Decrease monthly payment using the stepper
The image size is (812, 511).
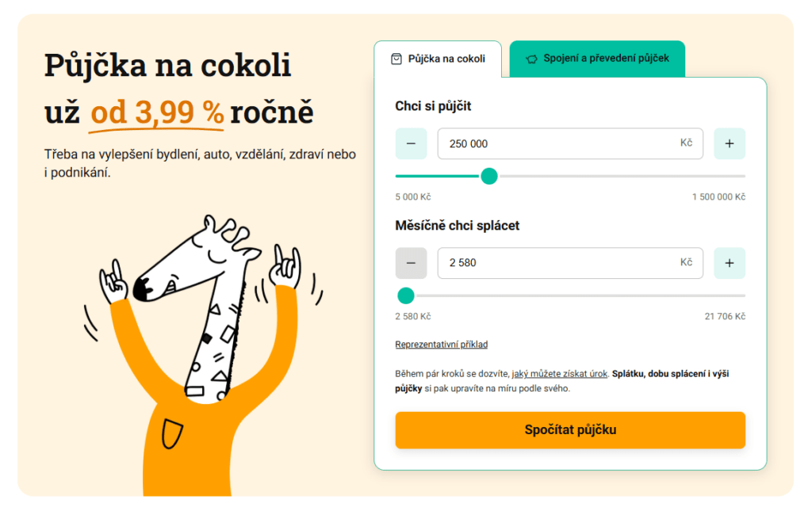click(x=411, y=262)
